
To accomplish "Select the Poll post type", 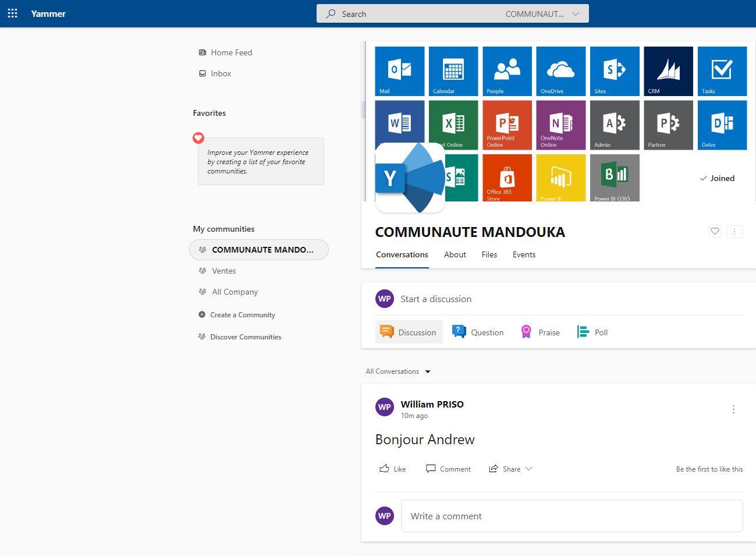I will [x=592, y=332].
